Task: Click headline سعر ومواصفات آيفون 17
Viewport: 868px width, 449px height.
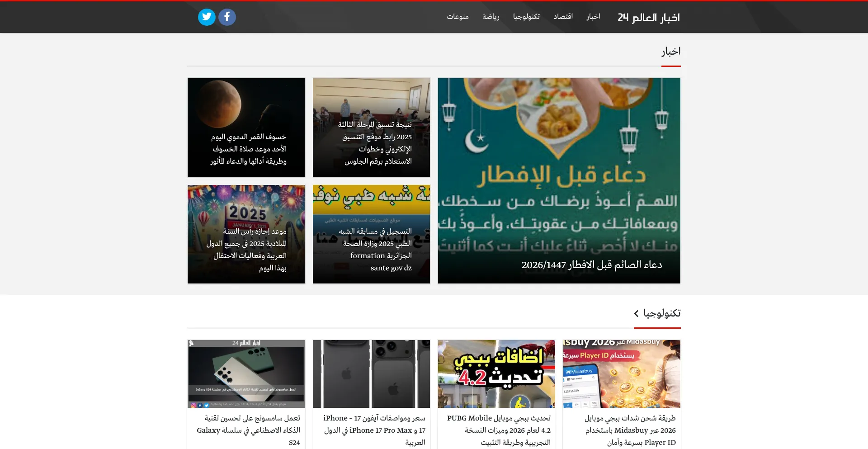Action: coord(374,430)
